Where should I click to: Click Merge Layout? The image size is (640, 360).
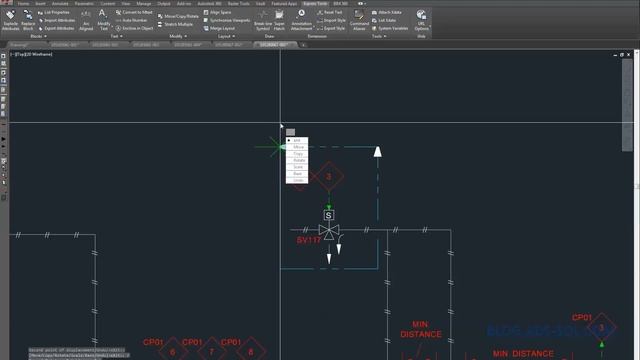coord(219,29)
